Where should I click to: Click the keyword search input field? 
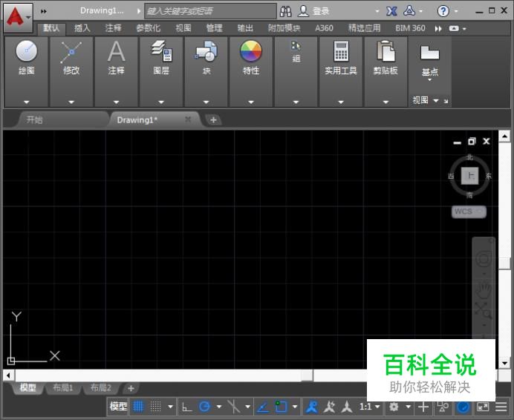209,11
